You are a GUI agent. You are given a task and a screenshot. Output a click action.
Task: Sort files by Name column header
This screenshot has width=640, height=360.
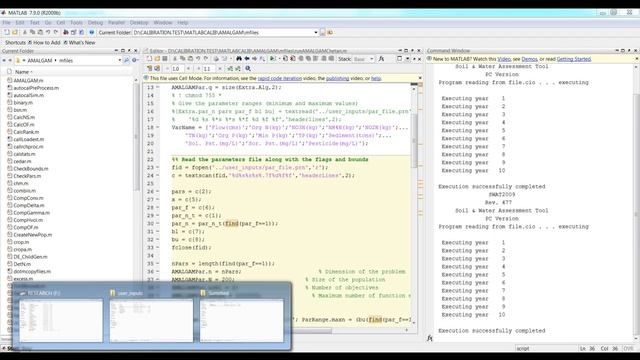(24, 72)
